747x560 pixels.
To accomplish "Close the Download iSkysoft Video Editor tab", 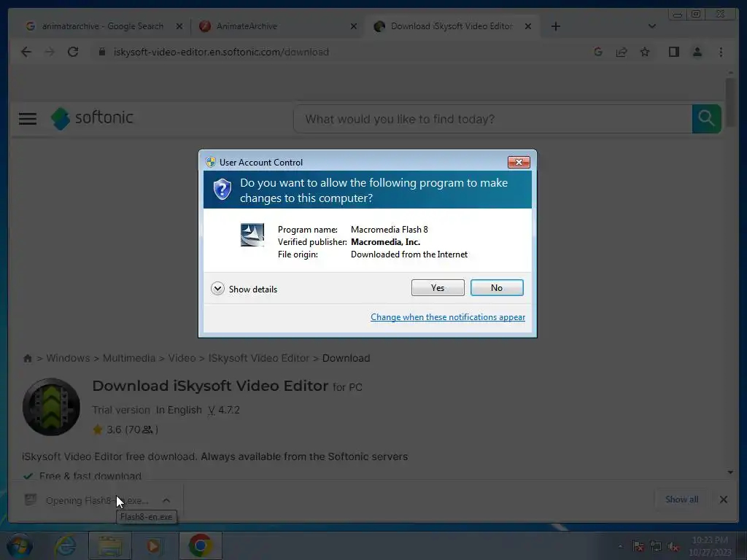I will coord(528,26).
